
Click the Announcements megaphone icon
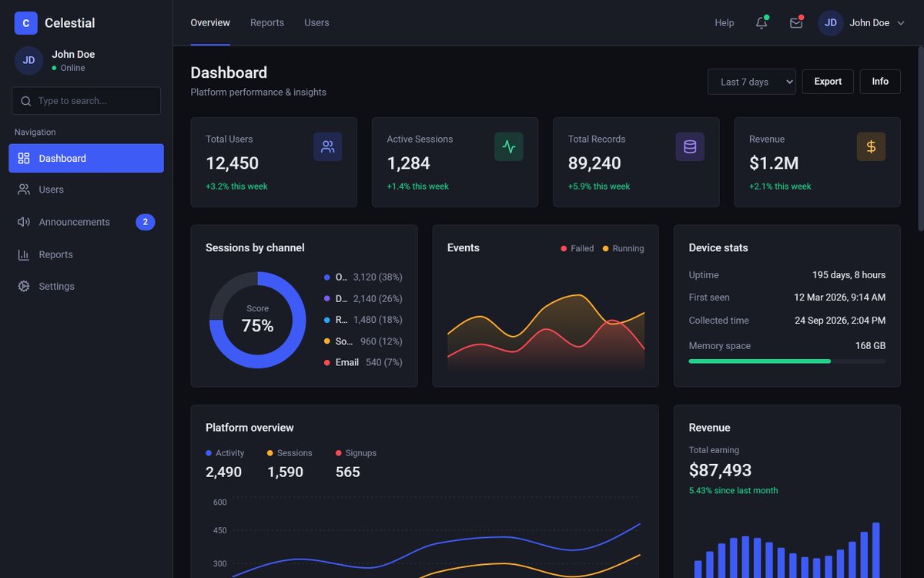pos(24,222)
